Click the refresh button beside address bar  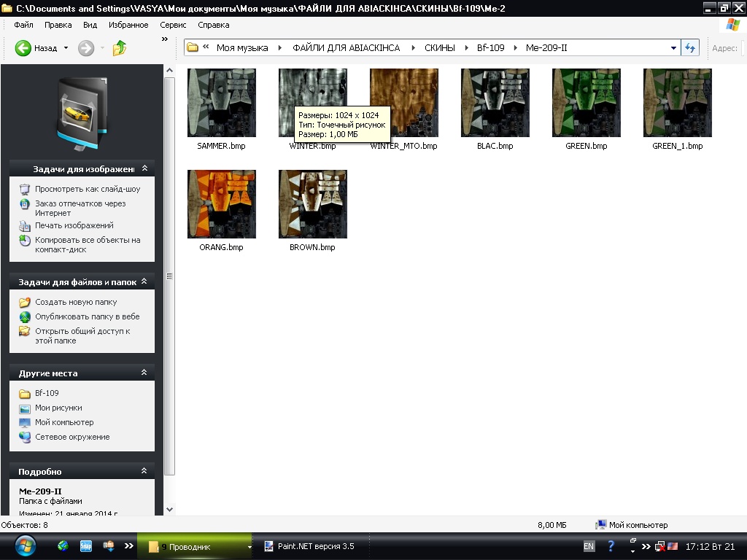pyautogui.click(x=690, y=47)
